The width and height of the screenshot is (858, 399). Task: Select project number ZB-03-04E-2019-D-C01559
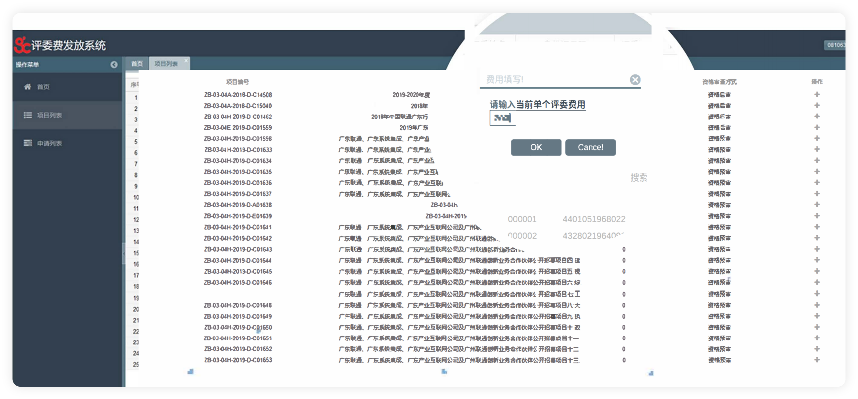pyautogui.click(x=237, y=128)
